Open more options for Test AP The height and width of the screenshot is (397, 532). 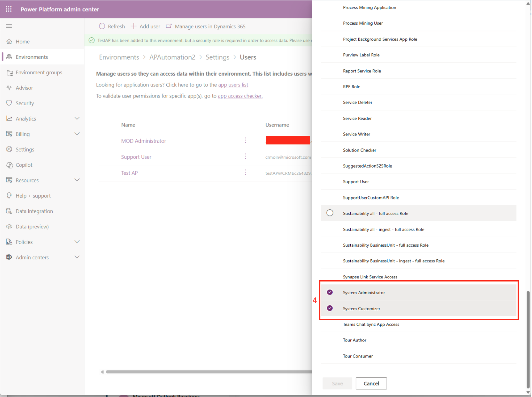[x=245, y=172]
